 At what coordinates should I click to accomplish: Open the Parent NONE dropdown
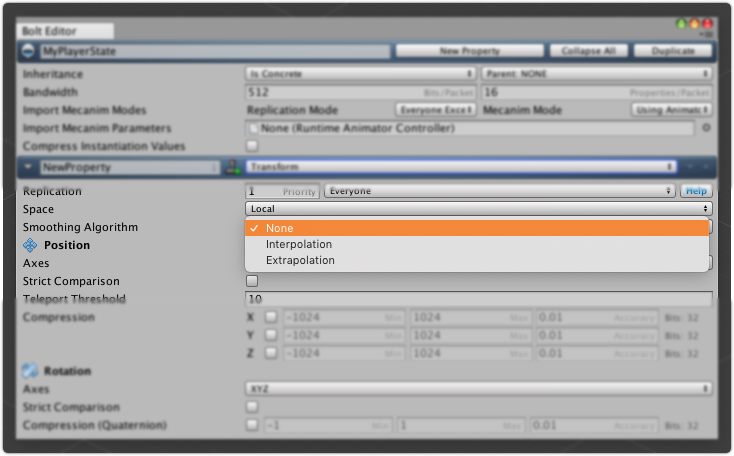click(x=597, y=74)
